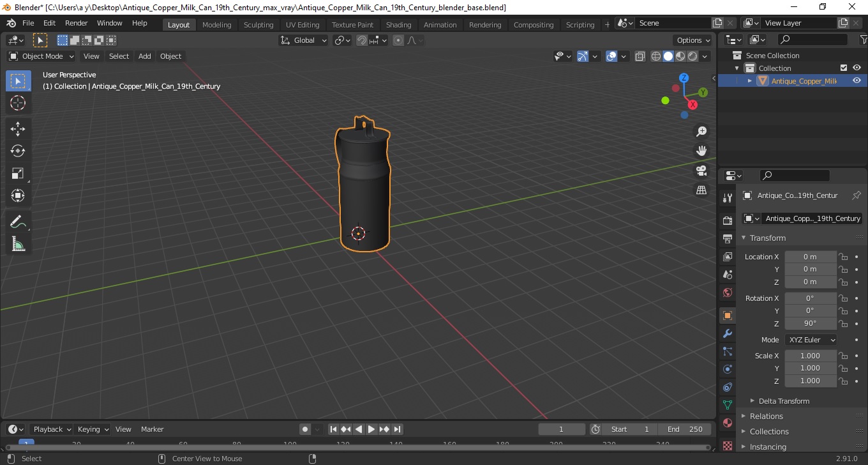Expand the Collections panel
The width and height of the screenshot is (868, 465).
coord(769,431)
